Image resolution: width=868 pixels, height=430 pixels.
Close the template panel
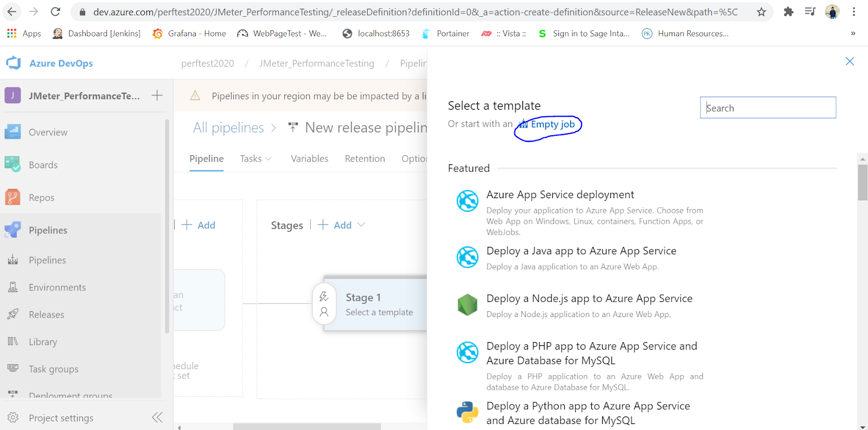850,61
